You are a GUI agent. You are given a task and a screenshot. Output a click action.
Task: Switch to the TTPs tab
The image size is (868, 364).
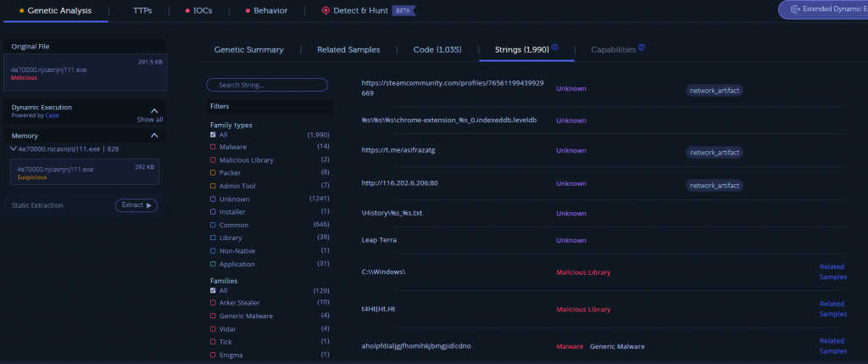[142, 10]
